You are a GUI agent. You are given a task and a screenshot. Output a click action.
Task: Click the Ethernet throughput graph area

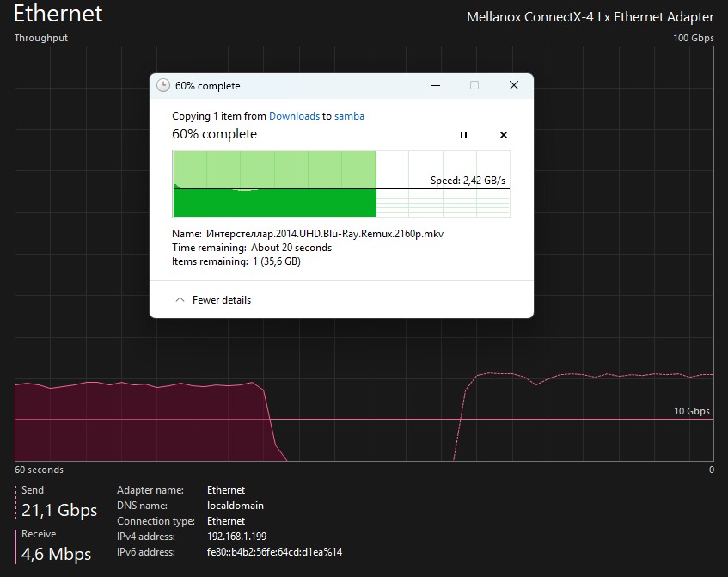364,254
